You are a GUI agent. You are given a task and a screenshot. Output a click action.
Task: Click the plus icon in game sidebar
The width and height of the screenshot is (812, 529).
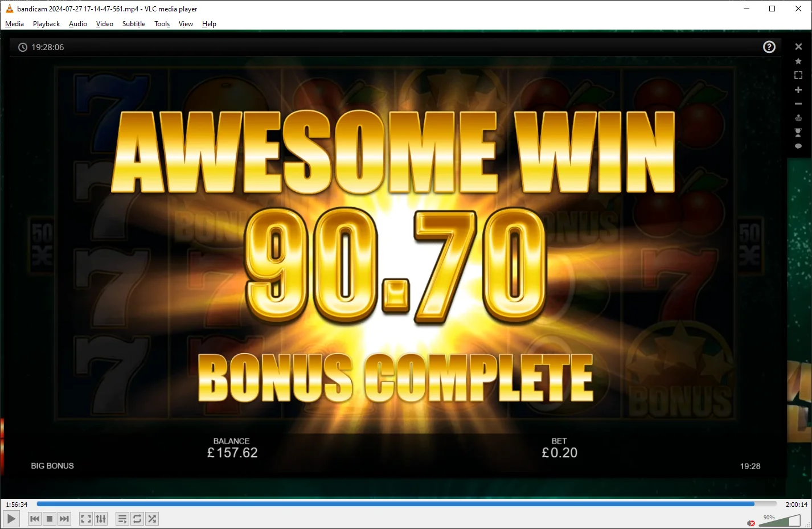(x=798, y=89)
